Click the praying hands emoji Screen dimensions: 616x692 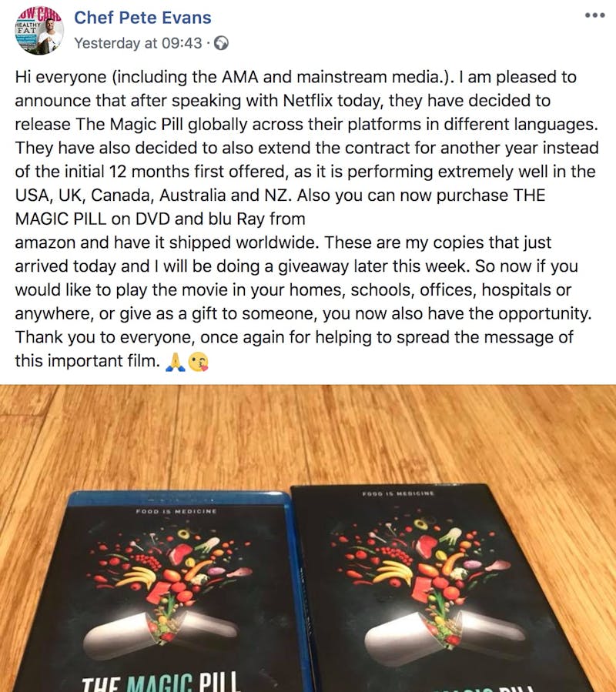point(175,363)
